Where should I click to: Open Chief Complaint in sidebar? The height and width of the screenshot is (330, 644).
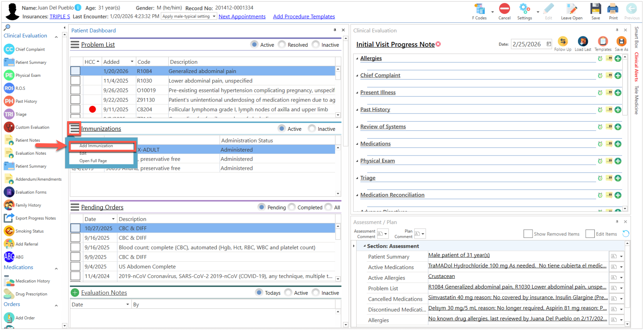click(x=24, y=49)
